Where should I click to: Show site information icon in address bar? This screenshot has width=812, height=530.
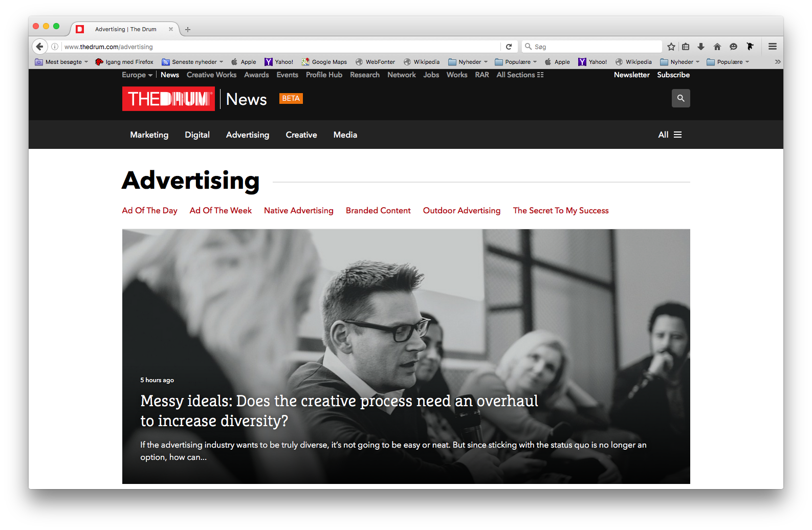pos(55,47)
